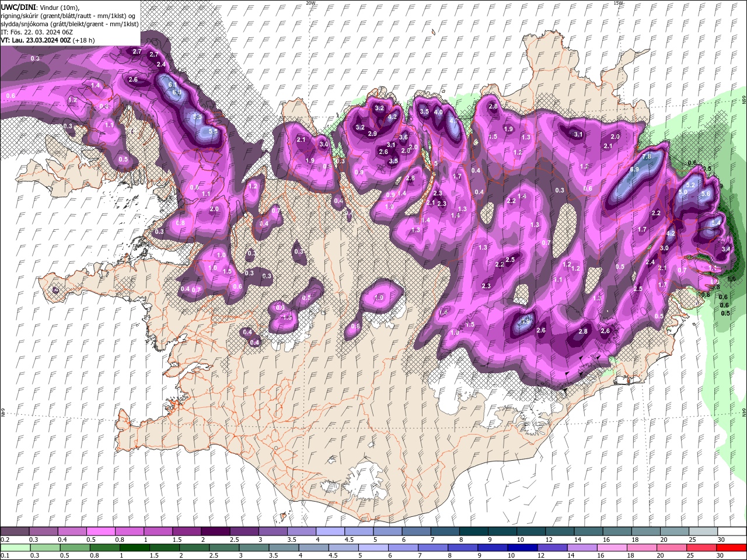Click light violet rain swatch between 14 and 16

tap(582, 548)
